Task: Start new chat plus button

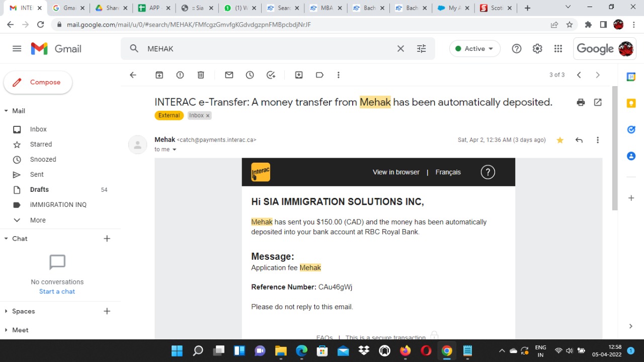Action: coord(107,239)
